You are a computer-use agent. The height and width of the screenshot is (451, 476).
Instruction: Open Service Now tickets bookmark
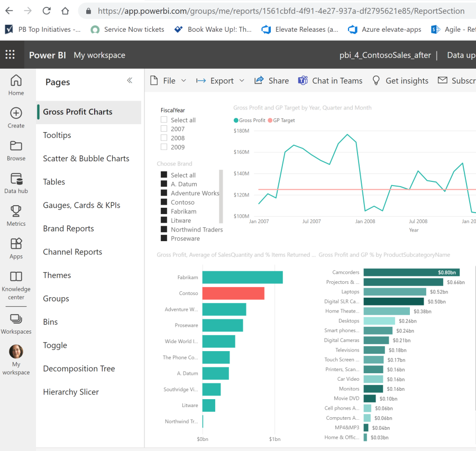coord(127,30)
